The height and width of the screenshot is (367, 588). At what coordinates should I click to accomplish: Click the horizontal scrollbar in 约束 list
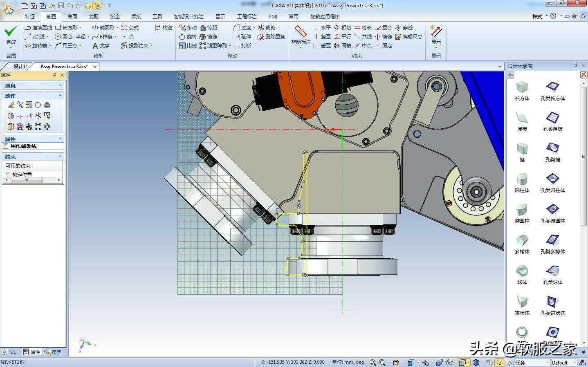tap(27, 180)
